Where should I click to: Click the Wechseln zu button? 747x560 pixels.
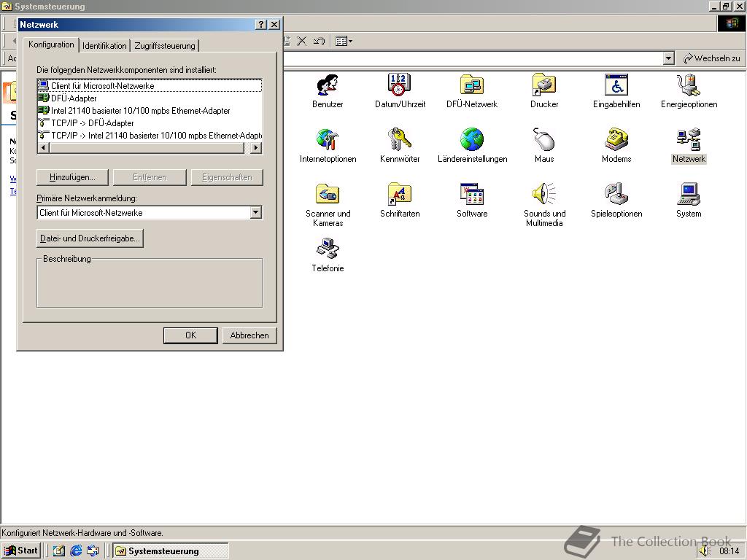tap(712, 58)
